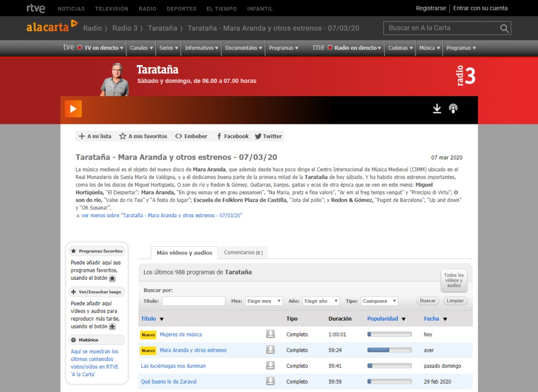Switch to the Comentarios tab
This screenshot has width=538, height=392.
(243, 252)
